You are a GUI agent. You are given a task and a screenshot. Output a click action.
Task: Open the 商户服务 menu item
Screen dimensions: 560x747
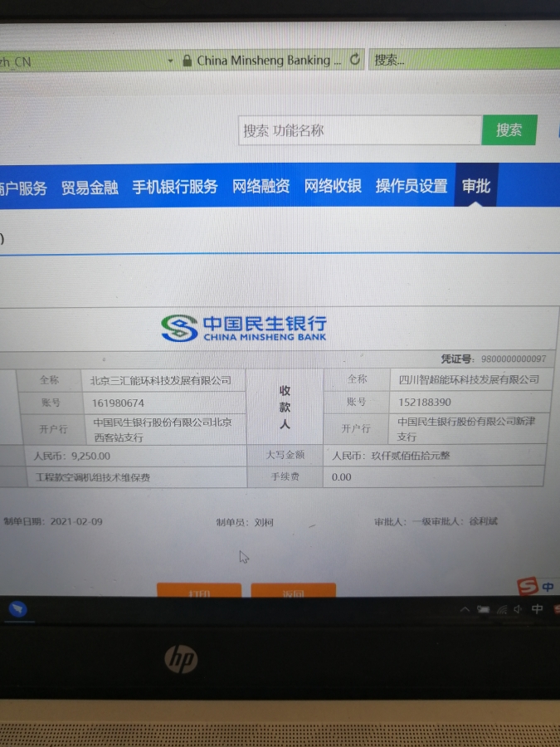(23, 188)
